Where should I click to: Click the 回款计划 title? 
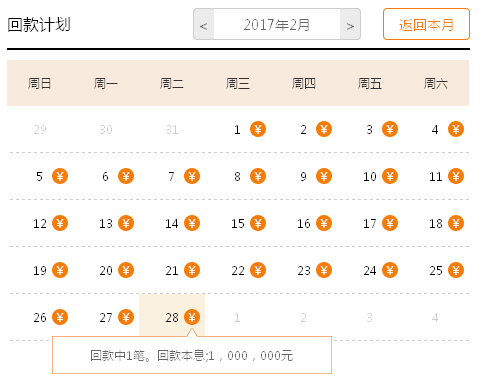[39, 25]
